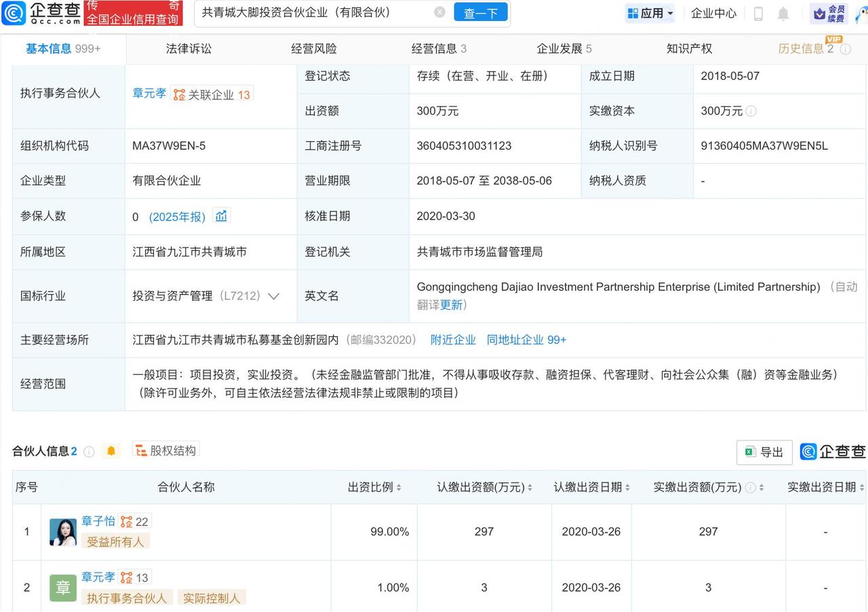Open 章元孝 executive partner link

(149, 94)
